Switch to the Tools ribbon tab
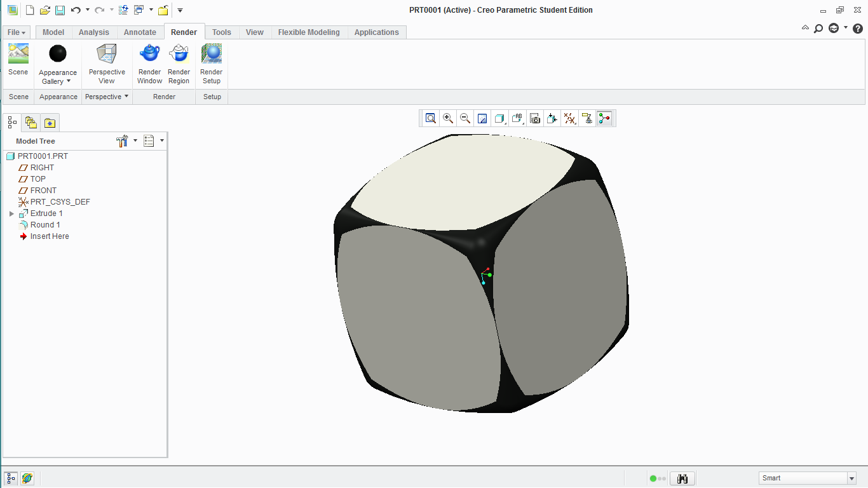This screenshot has height=488, width=868. click(x=222, y=32)
